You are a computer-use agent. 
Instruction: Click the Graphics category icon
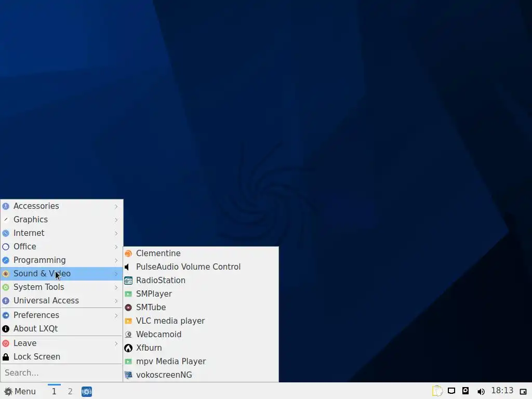(x=6, y=220)
